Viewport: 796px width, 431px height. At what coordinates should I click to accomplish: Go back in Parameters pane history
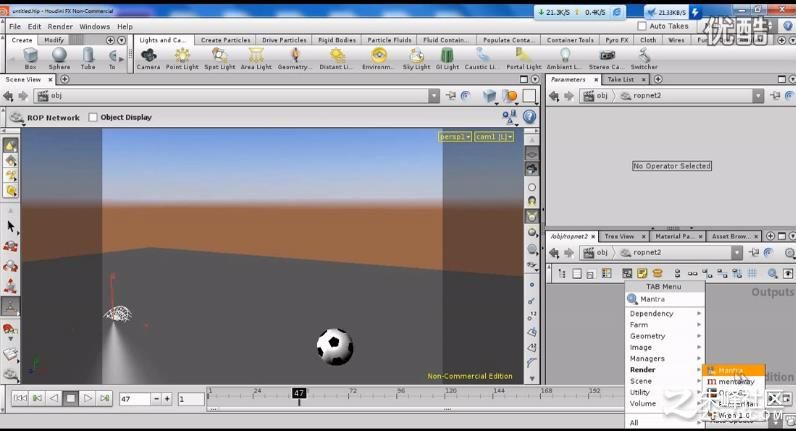pos(554,96)
